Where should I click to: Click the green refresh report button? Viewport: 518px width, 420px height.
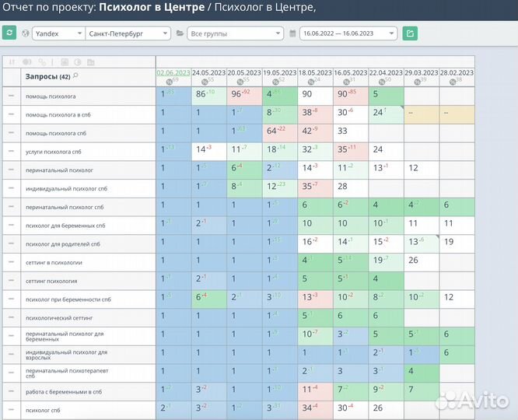click(9, 33)
